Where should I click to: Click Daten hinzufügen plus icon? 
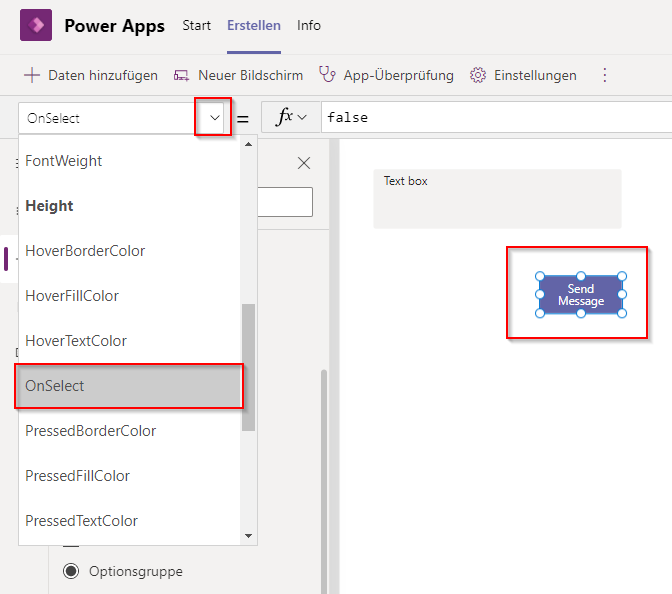coord(32,75)
